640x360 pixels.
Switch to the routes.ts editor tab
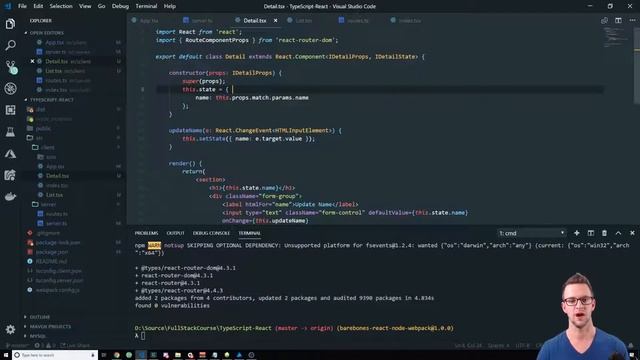coord(358,20)
